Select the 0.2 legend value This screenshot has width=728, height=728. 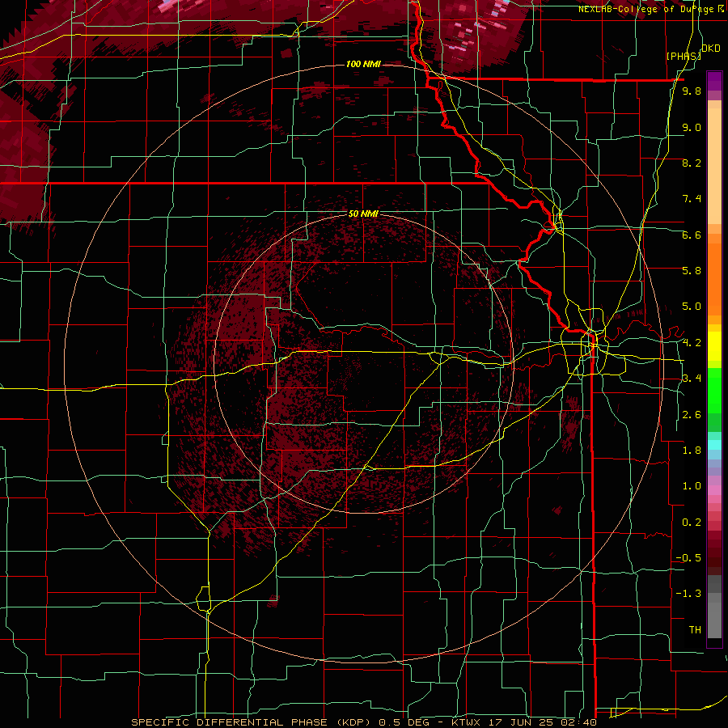coord(692,523)
